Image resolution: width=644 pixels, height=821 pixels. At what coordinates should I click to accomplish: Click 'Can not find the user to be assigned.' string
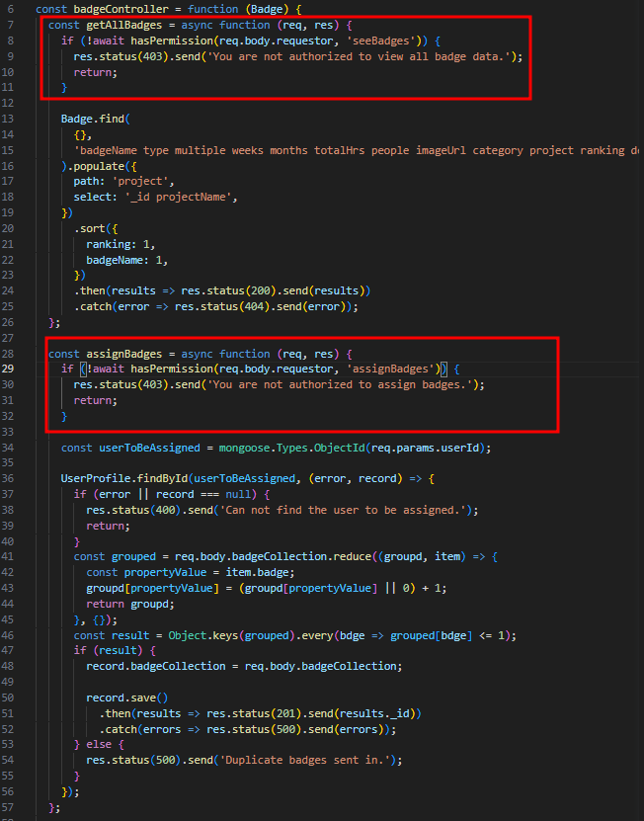click(x=343, y=510)
